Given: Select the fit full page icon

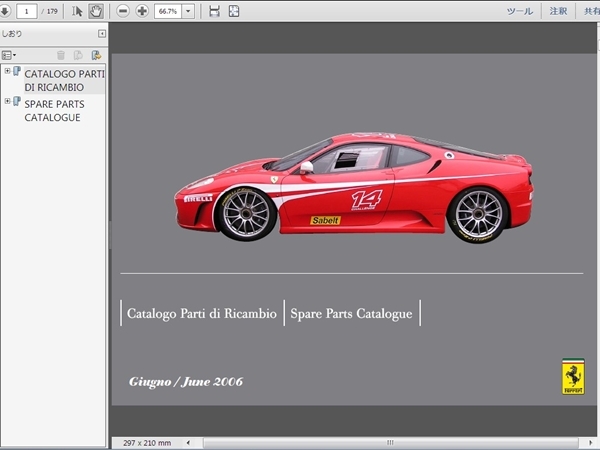Looking at the screenshot, I should pos(234,11).
